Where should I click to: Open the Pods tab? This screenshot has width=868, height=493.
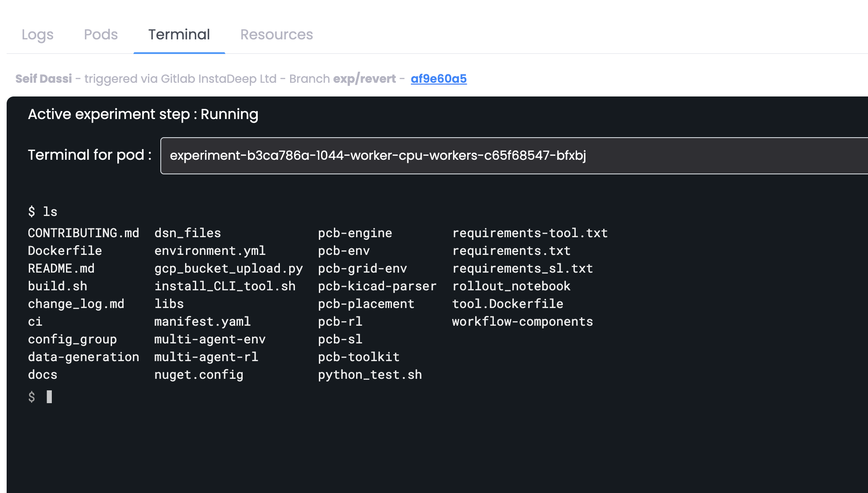[x=101, y=35]
